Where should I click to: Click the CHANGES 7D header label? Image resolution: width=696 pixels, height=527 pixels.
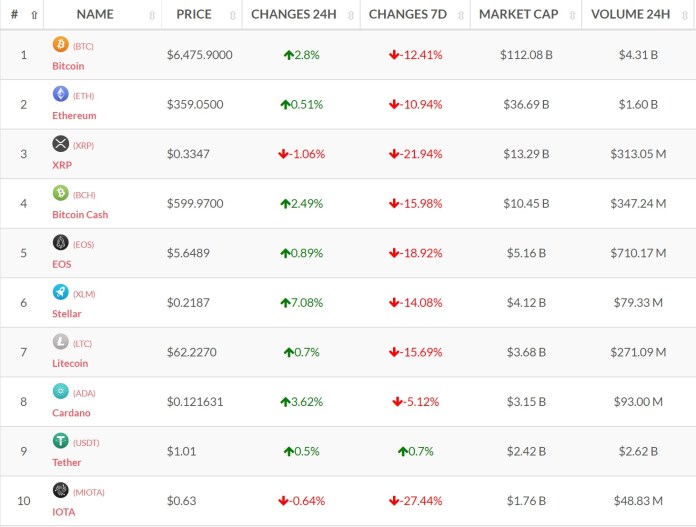click(x=408, y=14)
